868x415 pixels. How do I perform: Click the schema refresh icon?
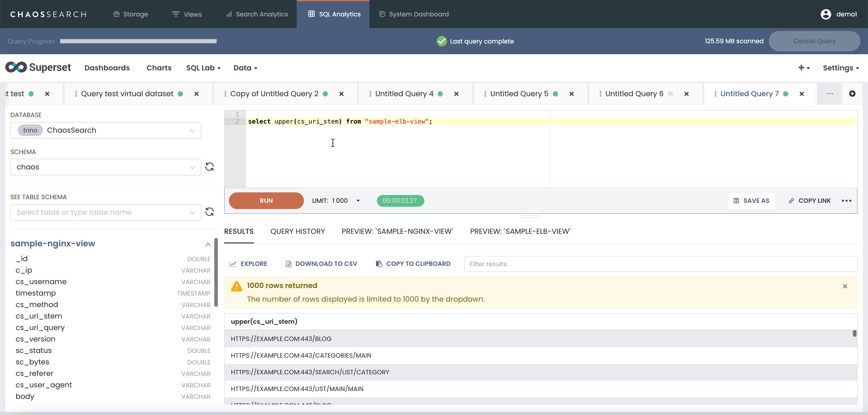click(x=210, y=167)
